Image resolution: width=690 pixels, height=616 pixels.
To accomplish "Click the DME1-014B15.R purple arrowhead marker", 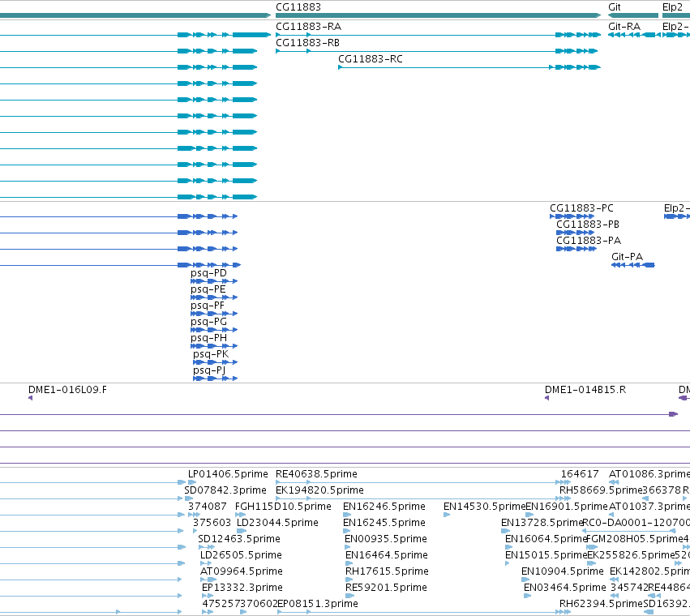I will point(547,398).
